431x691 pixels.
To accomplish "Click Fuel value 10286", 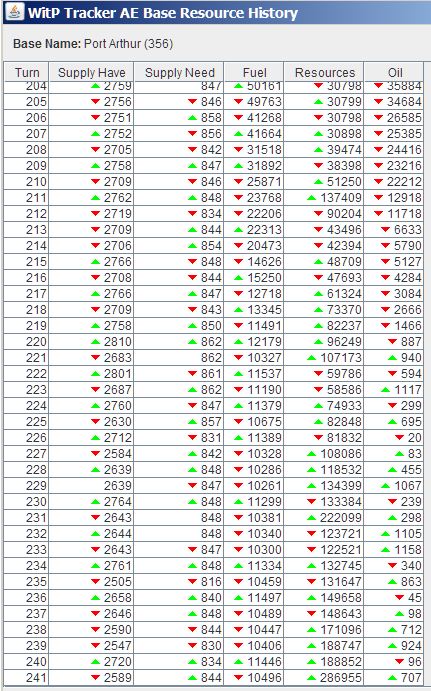I will [264, 469].
